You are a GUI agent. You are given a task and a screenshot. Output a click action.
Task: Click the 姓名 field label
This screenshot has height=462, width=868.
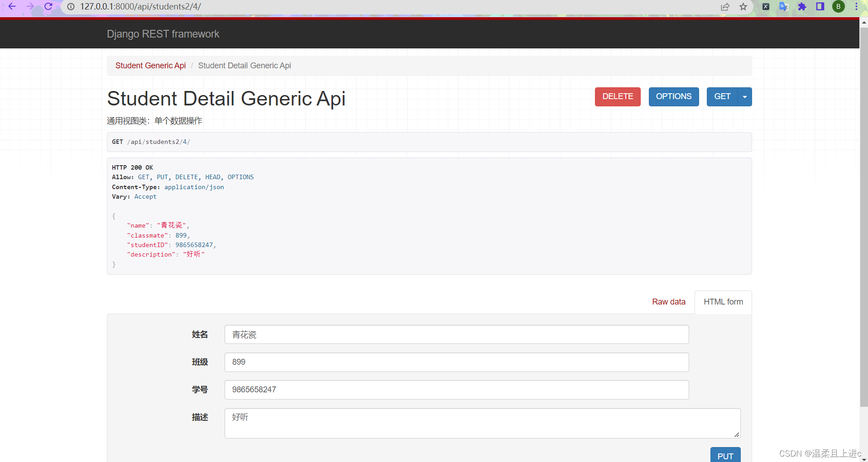[200, 334]
